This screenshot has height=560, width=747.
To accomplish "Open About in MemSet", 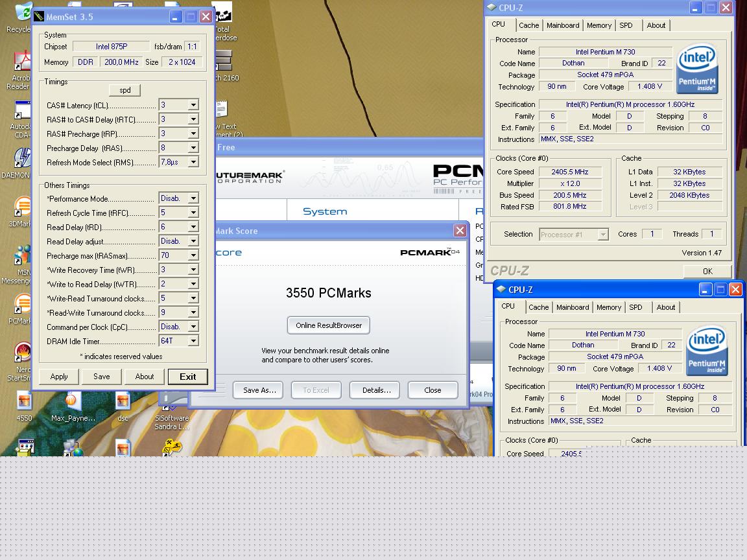I will pyautogui.click(x=145, y=377).
